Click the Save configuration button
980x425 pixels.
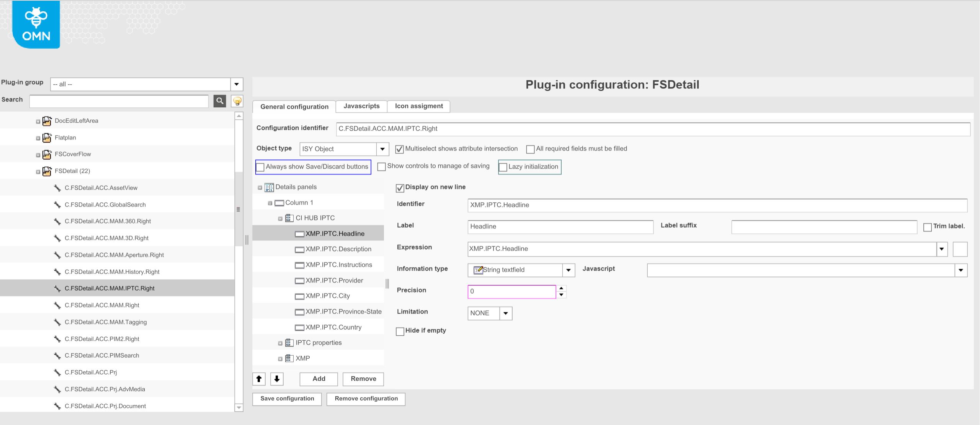point(286,399)
